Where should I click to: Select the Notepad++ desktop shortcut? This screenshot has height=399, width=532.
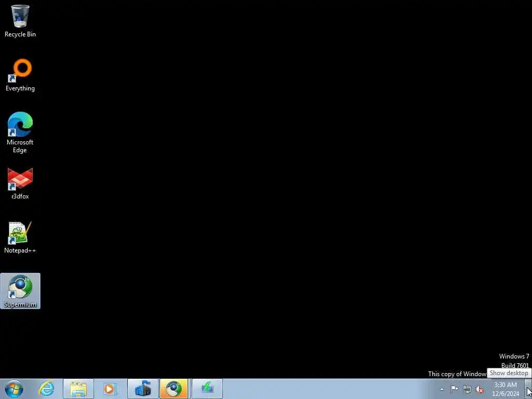pos(20,237)
